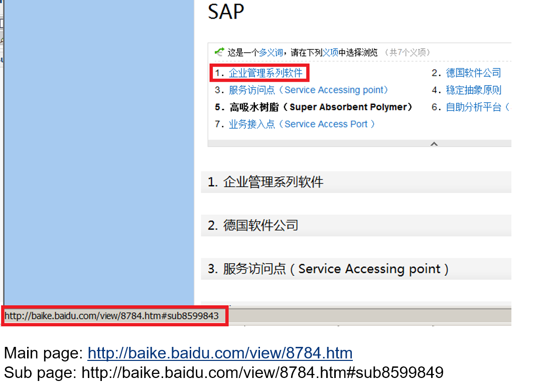Open the 企业管理系列软件 link
Viewport: 535px width, 392px height.
click(265, 73)
